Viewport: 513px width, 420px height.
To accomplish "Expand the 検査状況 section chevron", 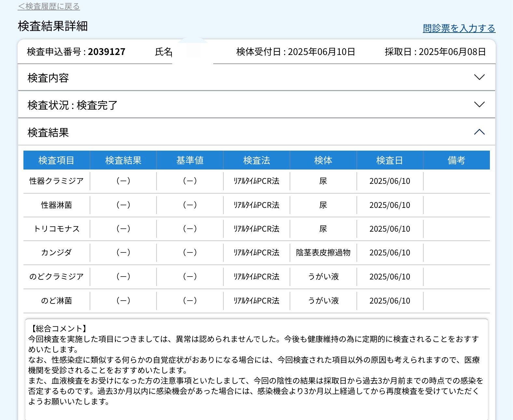I will click(479, 105).
